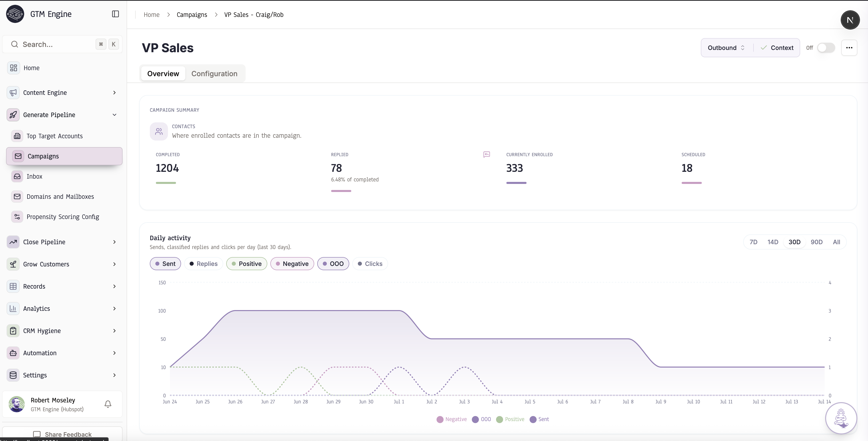Open the genie assistant floating icon

(841, 418)
